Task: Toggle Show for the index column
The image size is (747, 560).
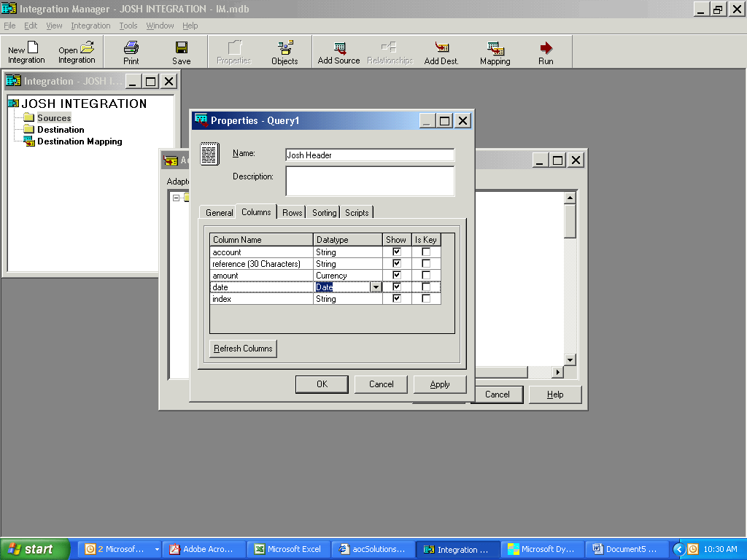Action: pyautogui.click(x=396, y=298)
